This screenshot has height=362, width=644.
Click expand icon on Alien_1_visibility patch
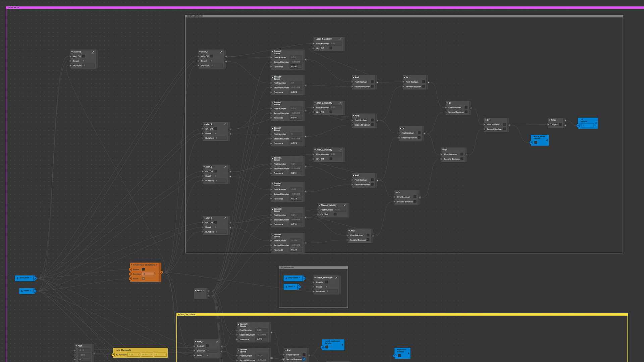pyautogui.click(x=340, y=39)
